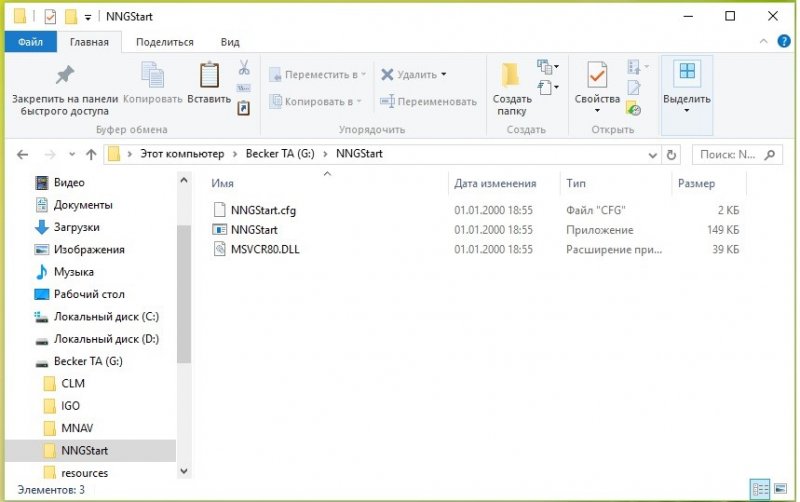The image size is (800, 502).
Task: Click the Pin to Quick Access icon
Action: click(64, 76)
